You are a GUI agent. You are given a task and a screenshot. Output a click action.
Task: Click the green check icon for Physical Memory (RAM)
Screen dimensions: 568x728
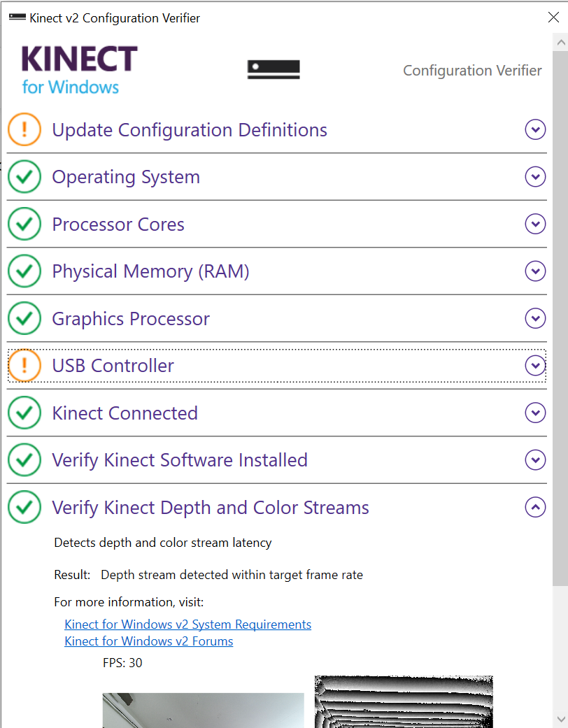tap(24, 271)
